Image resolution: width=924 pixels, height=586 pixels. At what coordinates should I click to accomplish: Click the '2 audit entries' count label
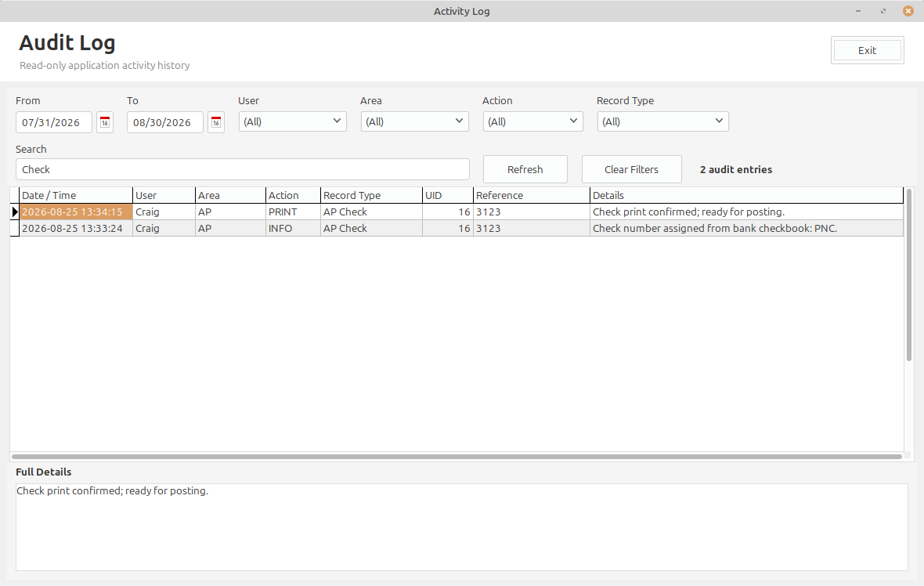pos(736,169)
